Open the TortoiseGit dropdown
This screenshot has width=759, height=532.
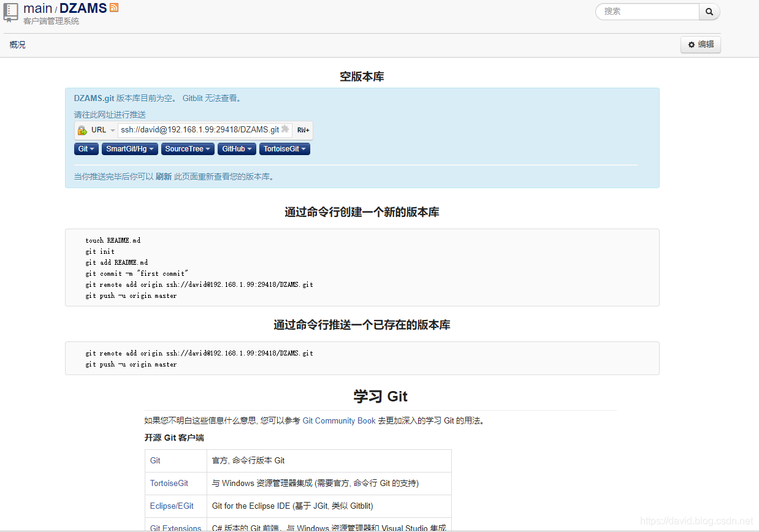(x=284, y=149)
